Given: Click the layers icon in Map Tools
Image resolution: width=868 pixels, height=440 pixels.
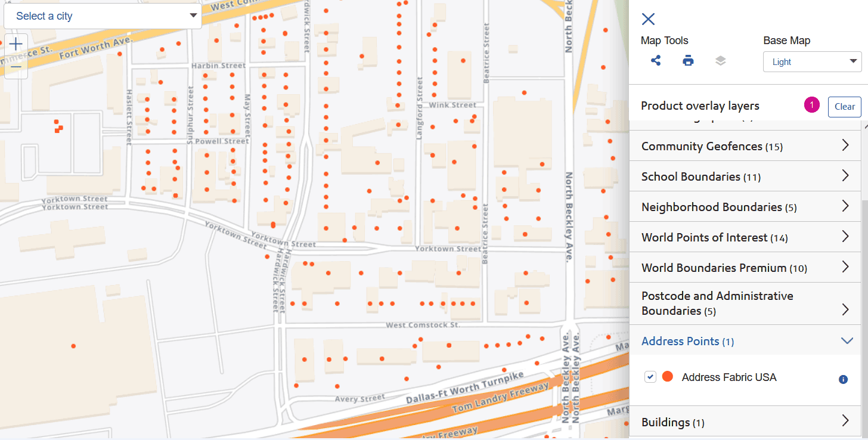Looking at the screenshot, I should click(720, 60).
